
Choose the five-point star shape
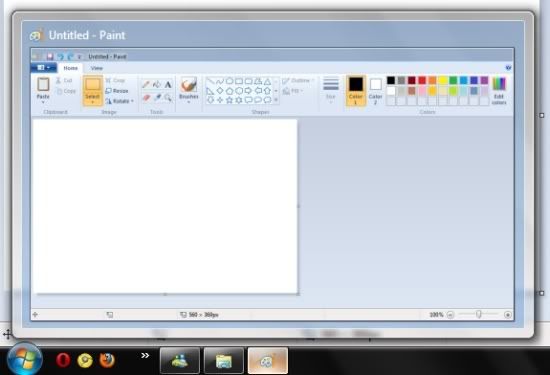tap(229, 100)
